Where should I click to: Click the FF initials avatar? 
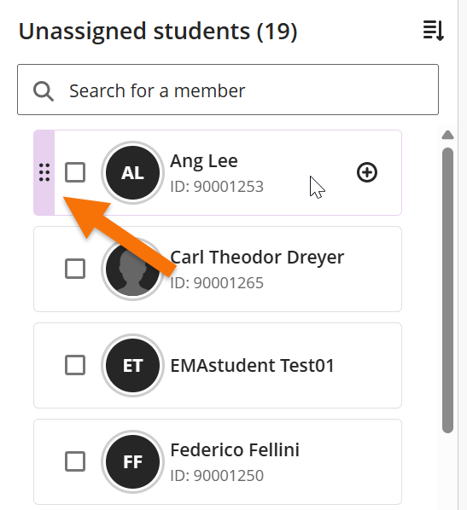tap(133, 462)
